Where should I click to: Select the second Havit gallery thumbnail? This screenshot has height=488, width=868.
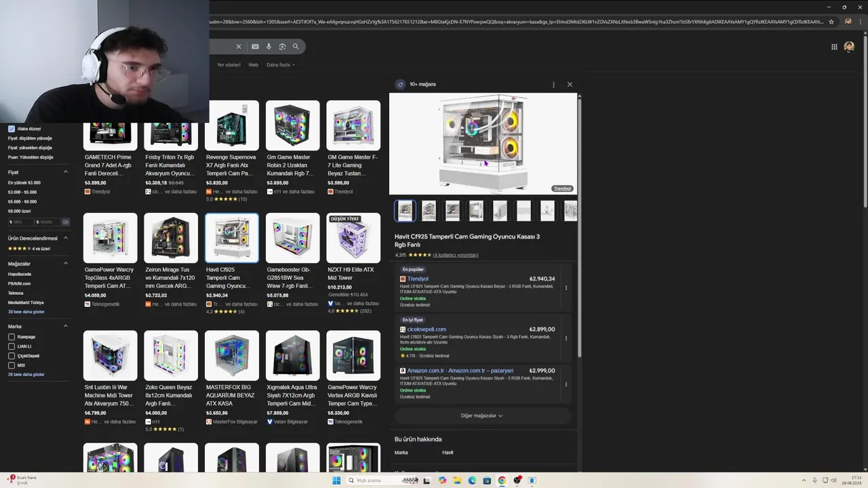click(429, 211)
